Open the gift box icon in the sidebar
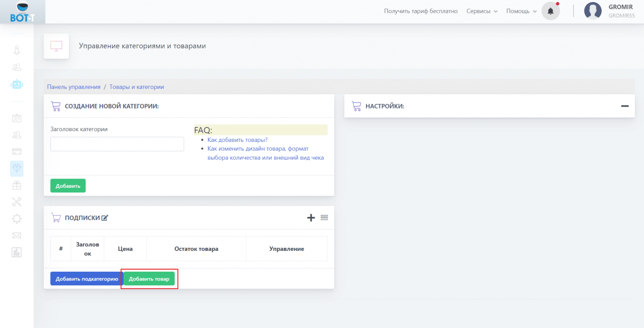 tap(17, 185)
